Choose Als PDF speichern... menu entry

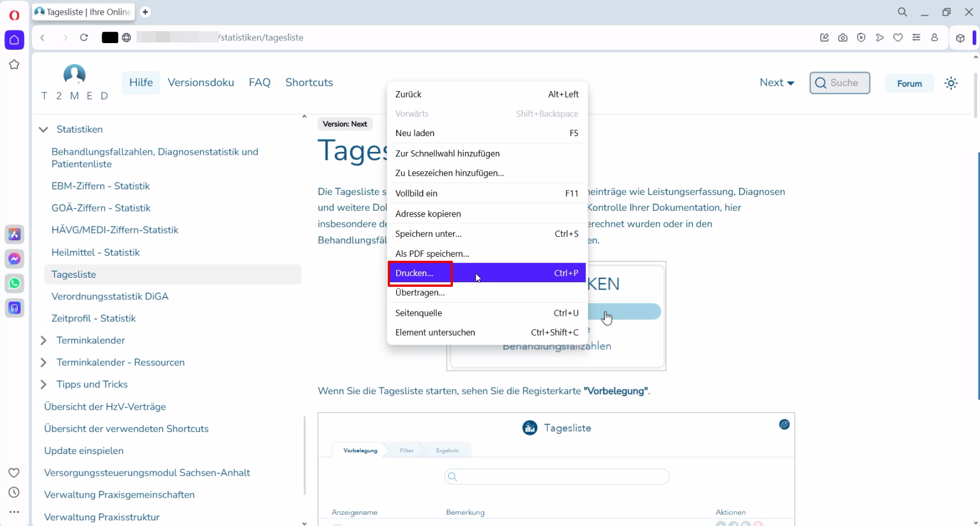point(432,254)
